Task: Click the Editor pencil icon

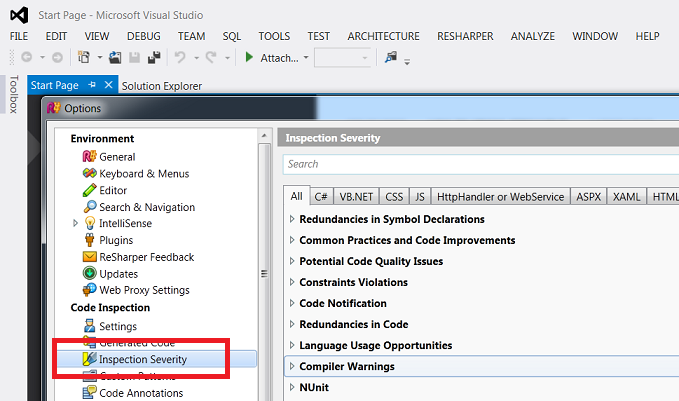Action: [89, 190]
